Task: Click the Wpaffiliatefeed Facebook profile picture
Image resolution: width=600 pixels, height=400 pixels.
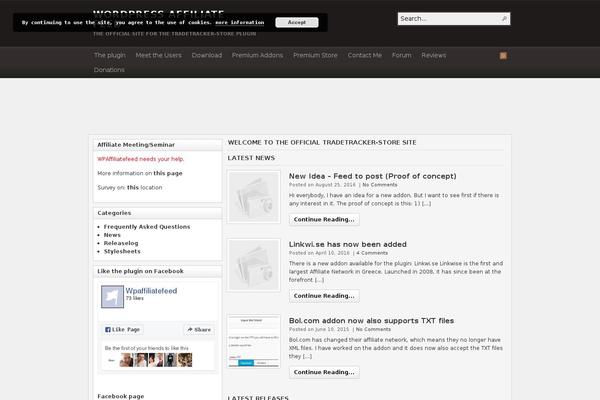Action: [112, 297]
